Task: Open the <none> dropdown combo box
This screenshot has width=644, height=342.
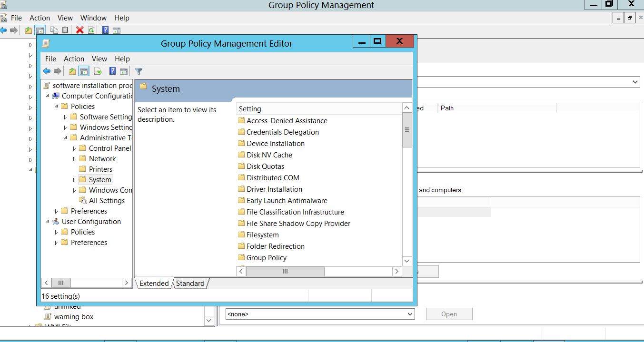Action: point(410,314)
